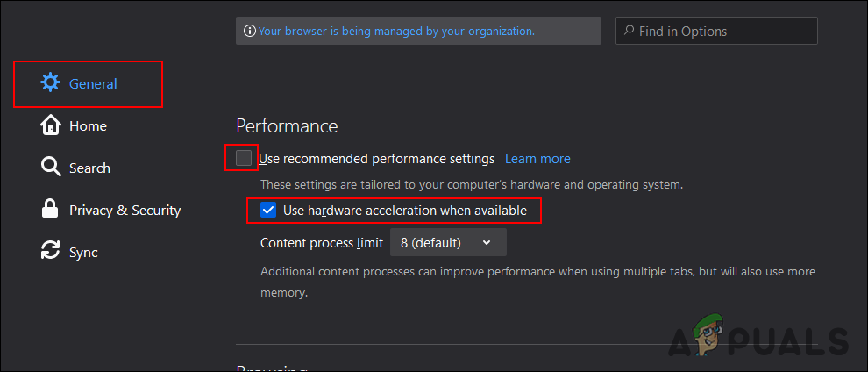
Task: Enable the recommended performance settings checkbox
Action: click(243, 158)
